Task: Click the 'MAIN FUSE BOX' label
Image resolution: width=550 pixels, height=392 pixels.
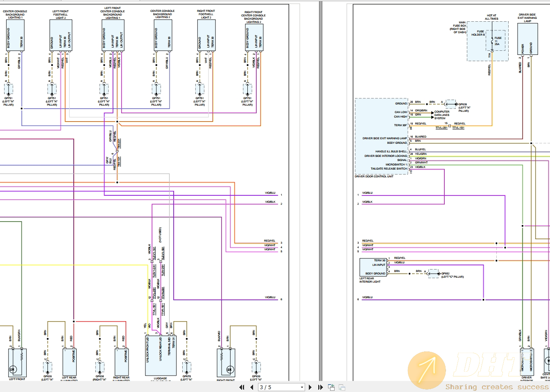Action: pyautogui.click(x=459, y=24)
